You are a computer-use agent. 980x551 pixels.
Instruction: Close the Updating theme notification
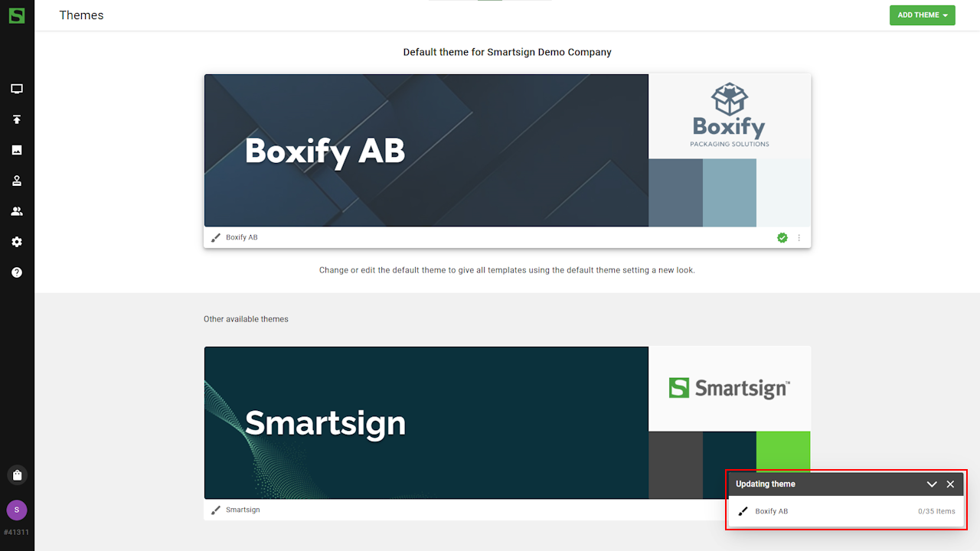950,484
